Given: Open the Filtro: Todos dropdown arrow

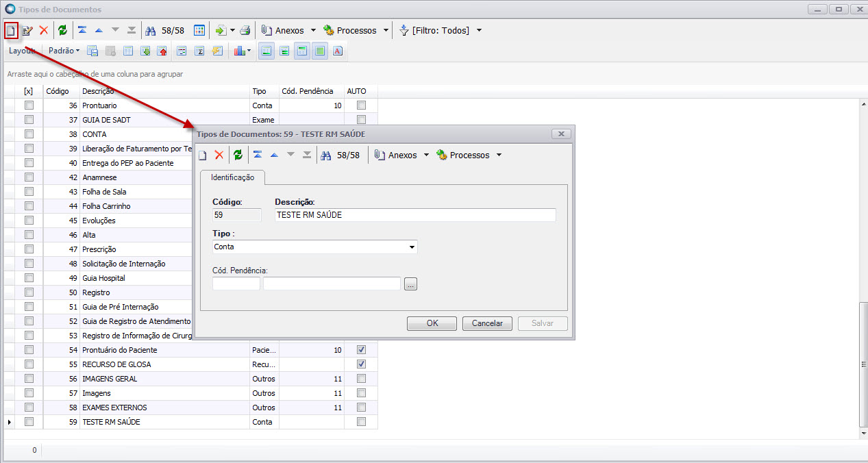Looking at the screenshot, I should pos(479,31).
